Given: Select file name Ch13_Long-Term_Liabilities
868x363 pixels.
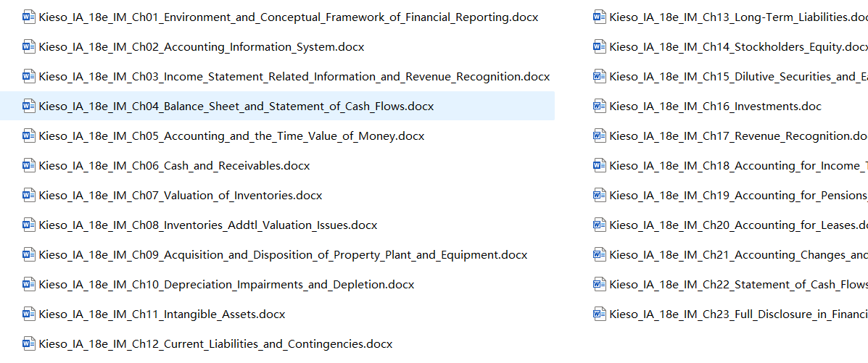Looking at the screenshot, I should [738, 17].
